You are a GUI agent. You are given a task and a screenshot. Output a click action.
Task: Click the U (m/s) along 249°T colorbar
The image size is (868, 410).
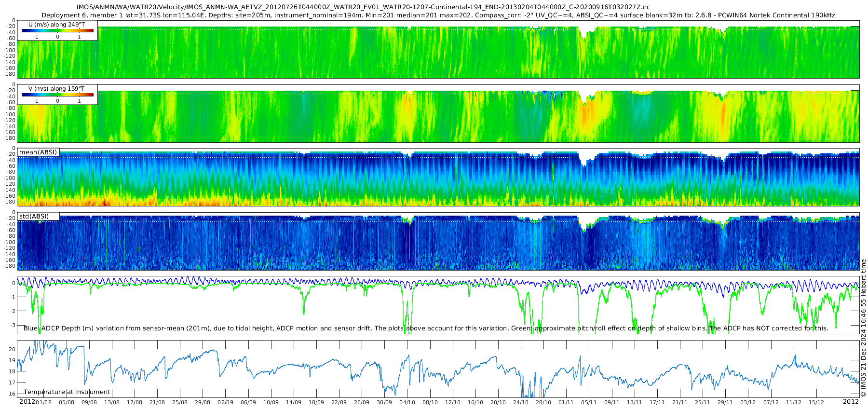pos(58,31)
